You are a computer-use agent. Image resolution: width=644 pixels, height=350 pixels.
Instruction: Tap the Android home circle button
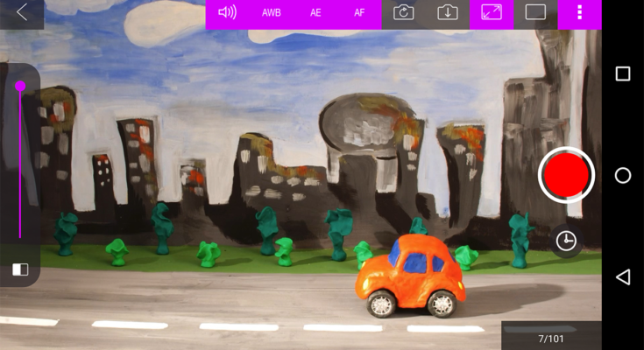pyautogui.click(x=623, y=176)
